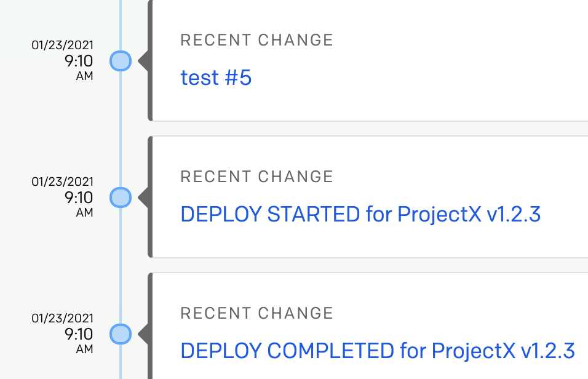The width and height of the screenshot is (588, 379).
Task: Click the timeline marker for DEPLOY COMPLETED entry
Action: point(120,334)
